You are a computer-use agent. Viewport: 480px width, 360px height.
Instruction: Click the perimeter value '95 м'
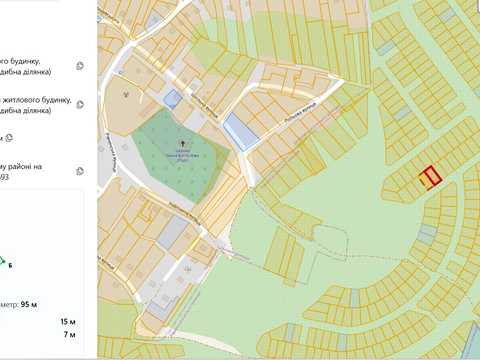(x=29, y=305)
